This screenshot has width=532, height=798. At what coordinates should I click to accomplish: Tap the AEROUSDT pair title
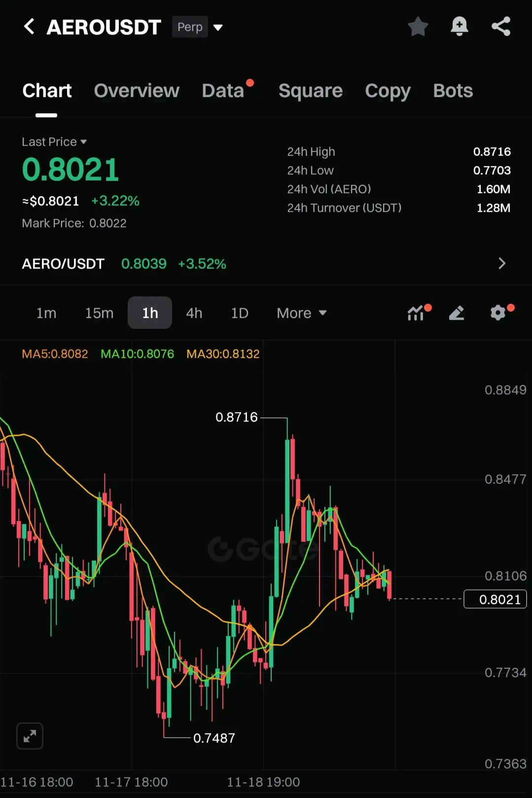click(104, 27)
